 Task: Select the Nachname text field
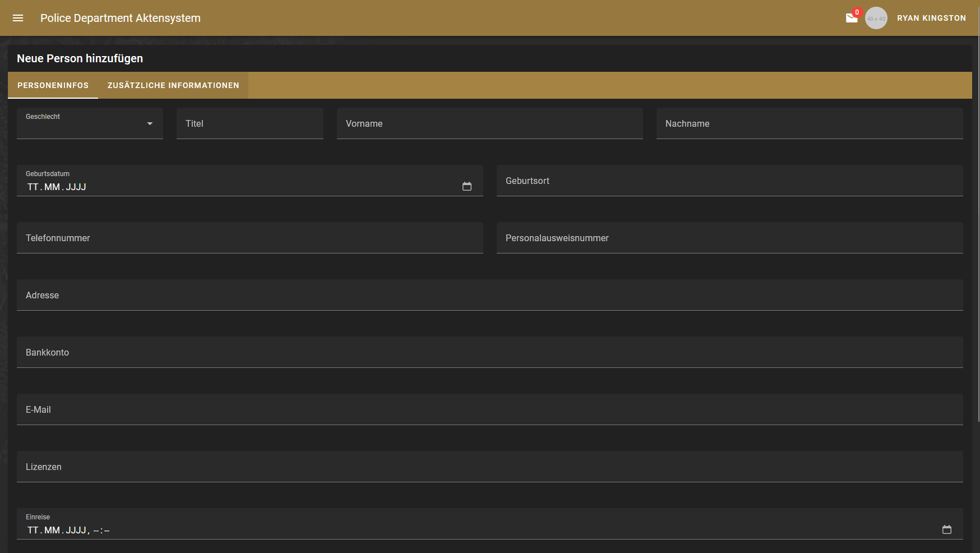[x=810, y=123]
